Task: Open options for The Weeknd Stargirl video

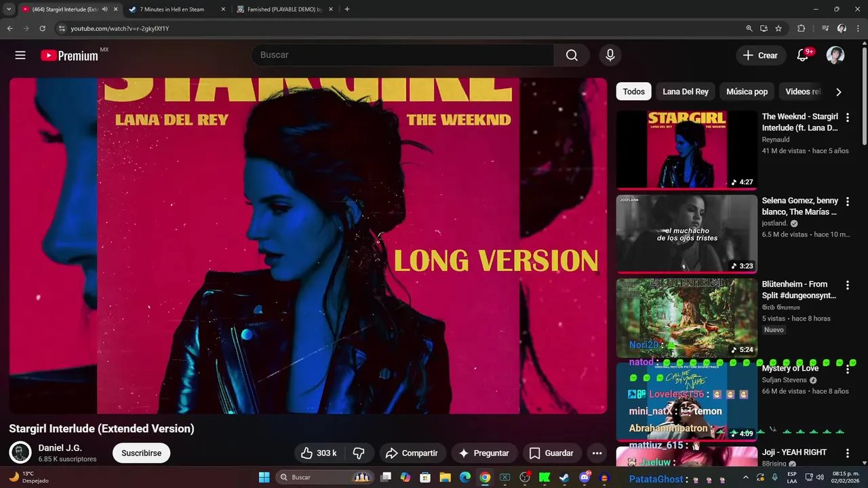Action: click(847, 118)
